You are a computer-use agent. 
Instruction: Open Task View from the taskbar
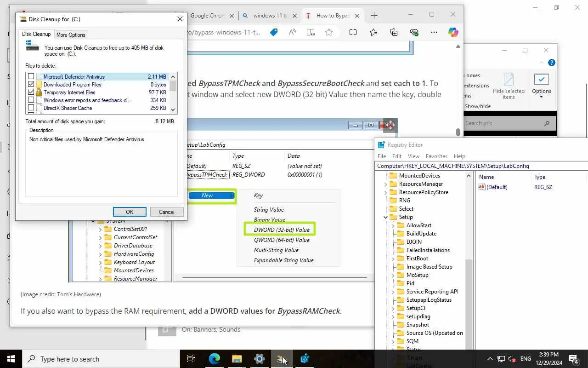click(x=191, y=359)
